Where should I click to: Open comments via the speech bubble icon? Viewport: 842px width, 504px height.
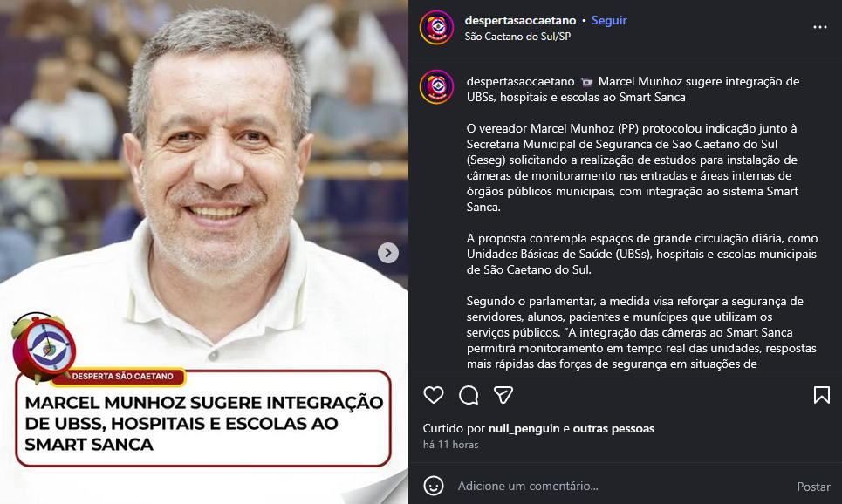pyautogui.click(x=469, y=395)
